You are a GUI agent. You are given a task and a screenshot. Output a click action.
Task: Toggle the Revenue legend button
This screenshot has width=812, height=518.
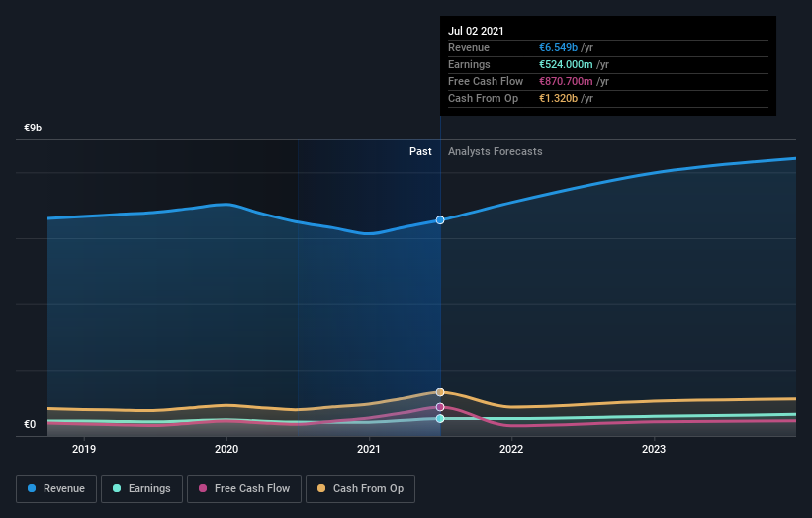(56, 489)
